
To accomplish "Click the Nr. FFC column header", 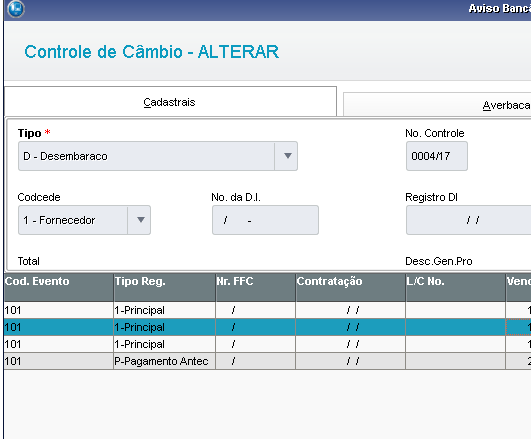I will [256, 287].
